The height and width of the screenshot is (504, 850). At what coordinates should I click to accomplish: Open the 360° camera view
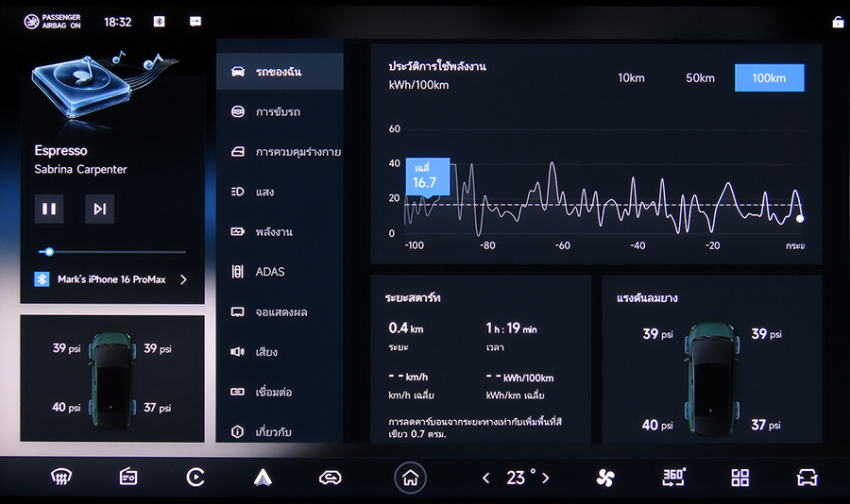pos(673,478)
